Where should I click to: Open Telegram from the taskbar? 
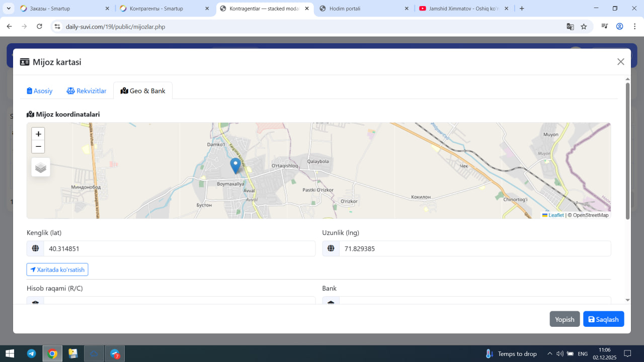31,353
